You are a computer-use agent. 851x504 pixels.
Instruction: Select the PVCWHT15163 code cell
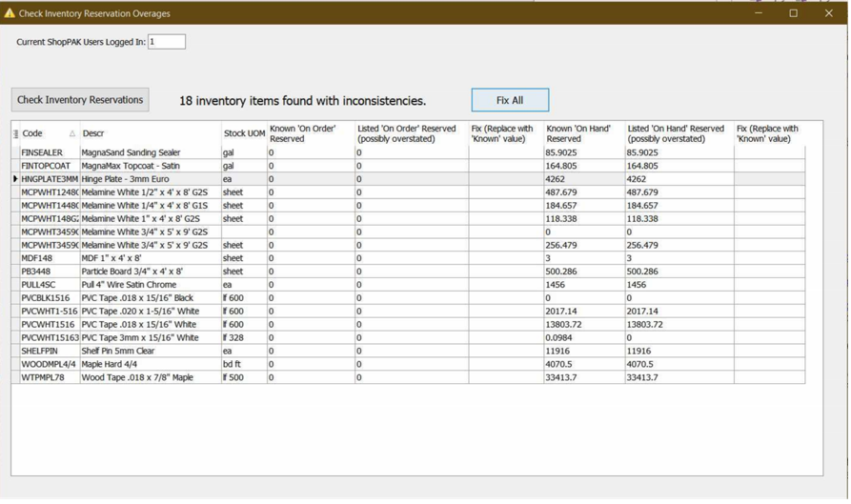pos(49,338)
